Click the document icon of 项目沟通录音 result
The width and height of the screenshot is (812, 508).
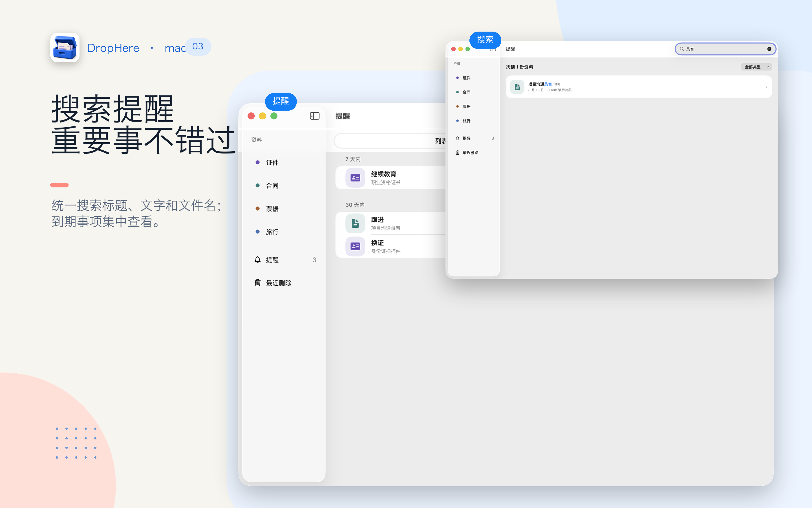coord(517,87)
